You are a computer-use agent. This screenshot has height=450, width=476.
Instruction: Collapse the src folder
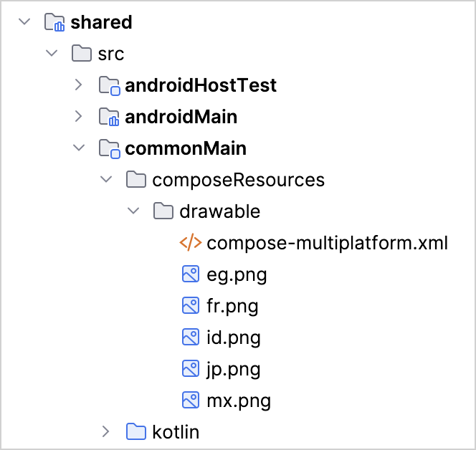coord(52,54)
